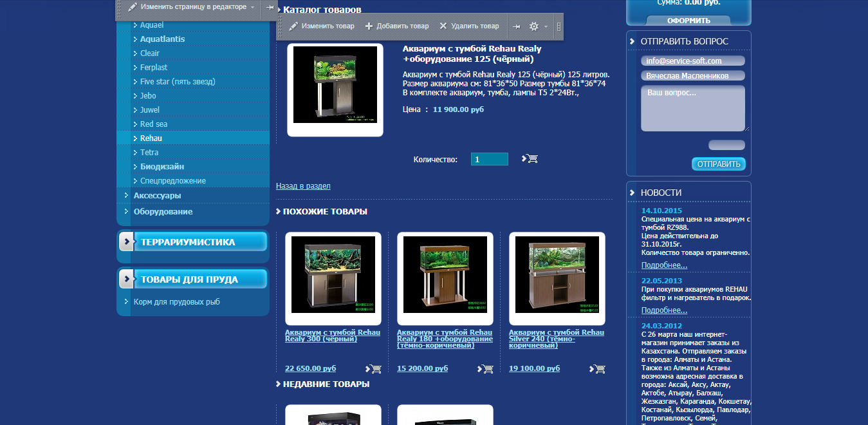Screen dimensions: 868x425
Task: Open the gear settings on product toolbar
Action: pyautogui.click(x=533, y=26)
